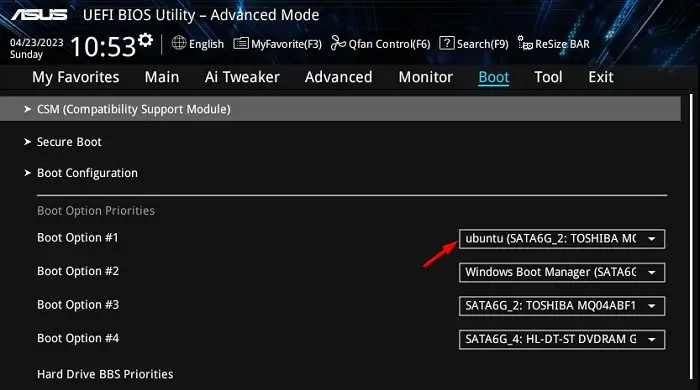Open the Ai Tweaker tab

point(242,77)
